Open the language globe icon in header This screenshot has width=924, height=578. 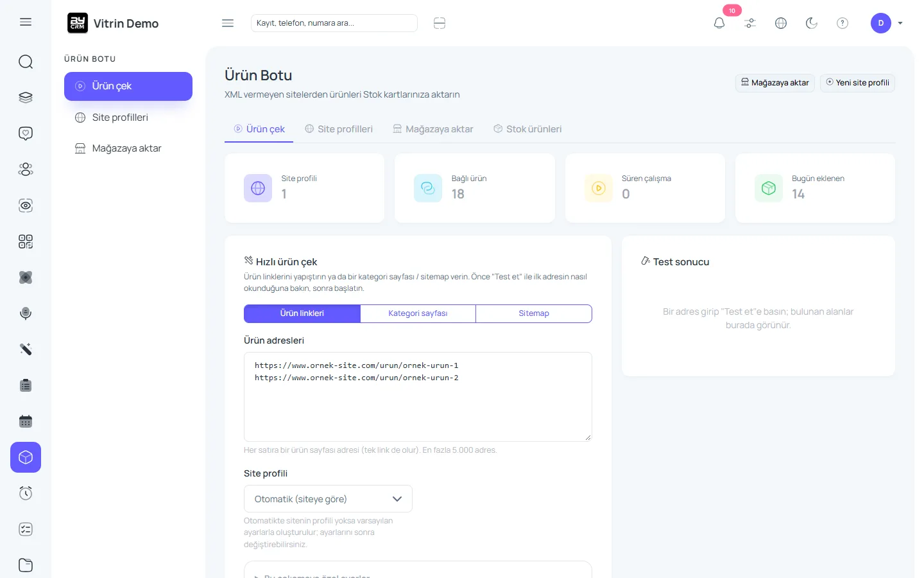point(781,23)
